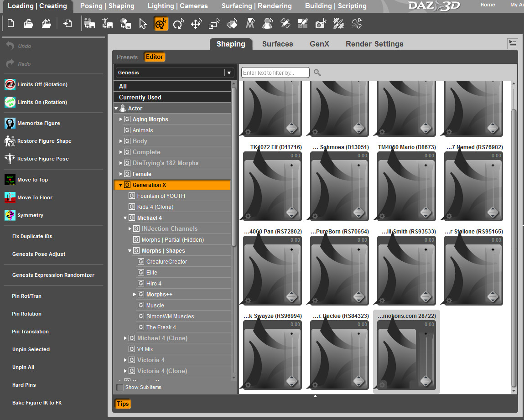Click the Memorize Figure icon
Viewport: 524px width, 420px height.
[x=10, y=123]
